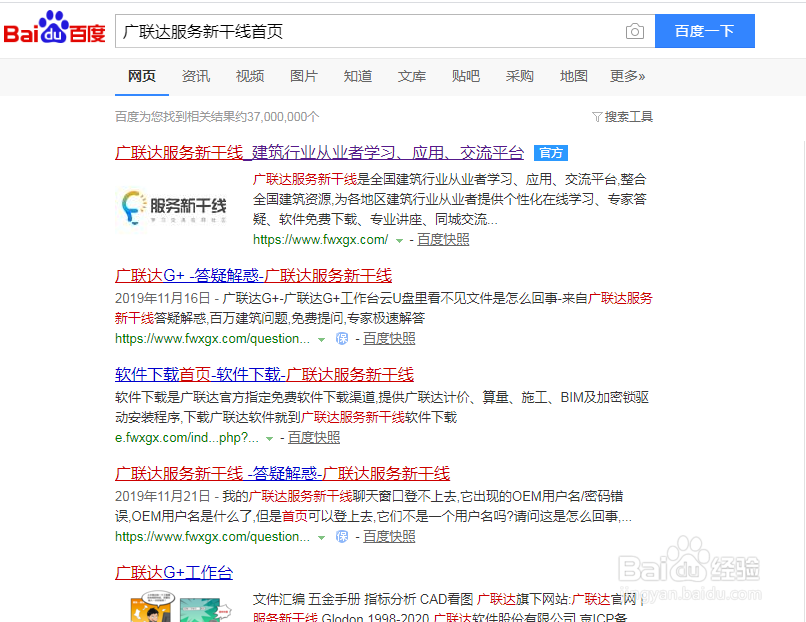The image size is (806, 622).
Task: Open 百度快照 for official first result
Action: [x=443, y=240]
